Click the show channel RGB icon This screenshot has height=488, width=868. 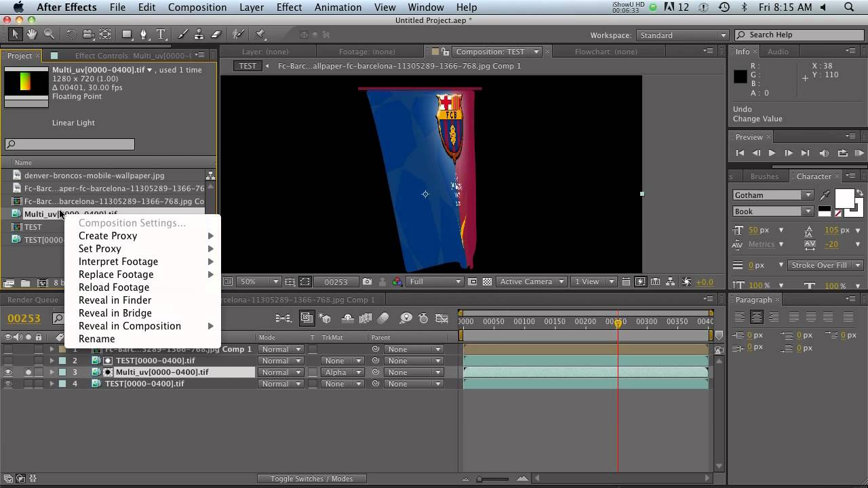(397, 282)
